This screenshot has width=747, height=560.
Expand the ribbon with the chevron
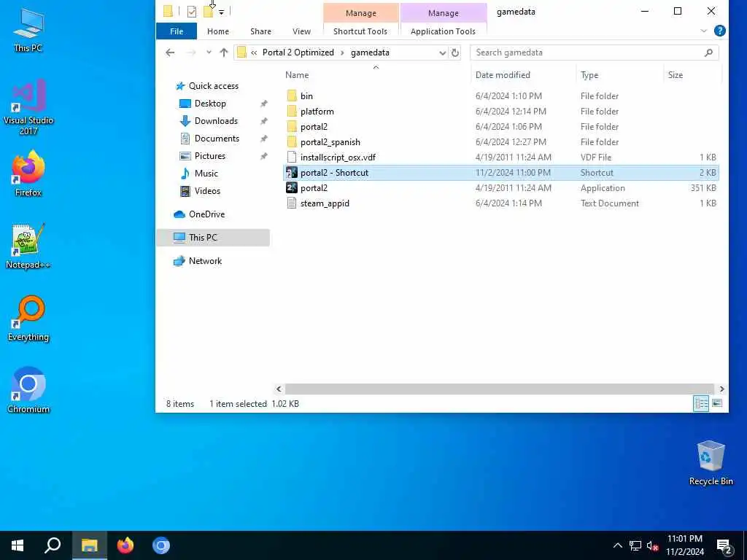point(704,31)
